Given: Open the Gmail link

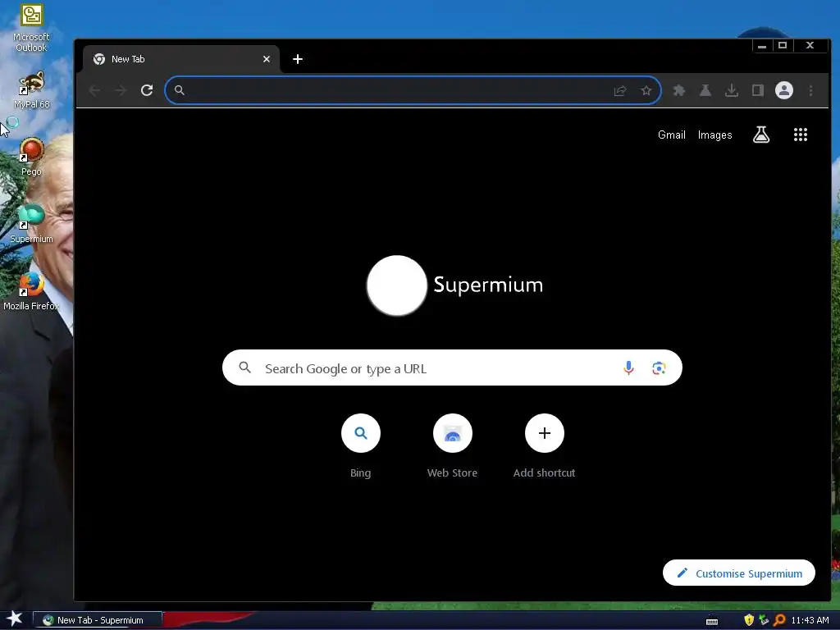Looking at the screenshot, I should tap(671, 135).
